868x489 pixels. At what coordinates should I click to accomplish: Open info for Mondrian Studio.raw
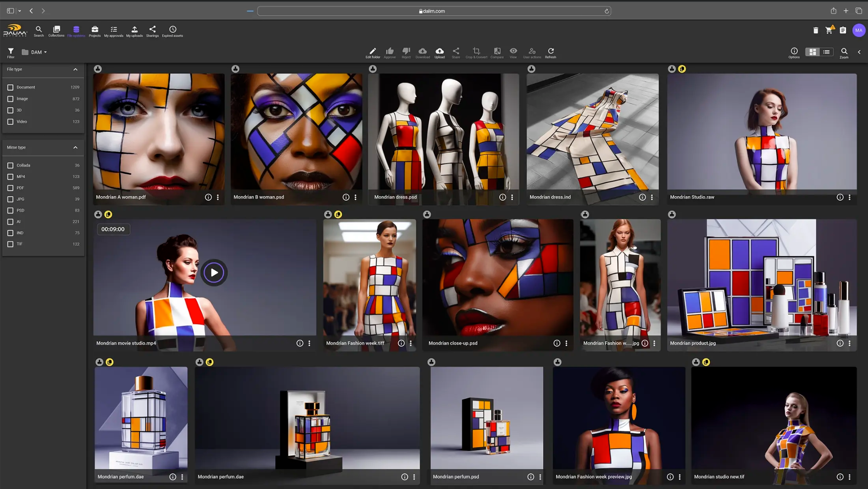pyautogui.click(x=839, y=197)
